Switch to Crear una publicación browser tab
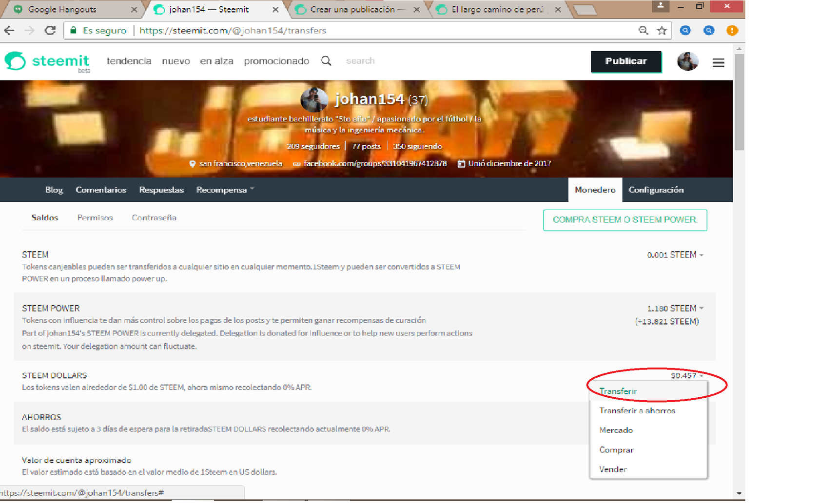This screenshot has height=504, width=819. pos(358,9)
